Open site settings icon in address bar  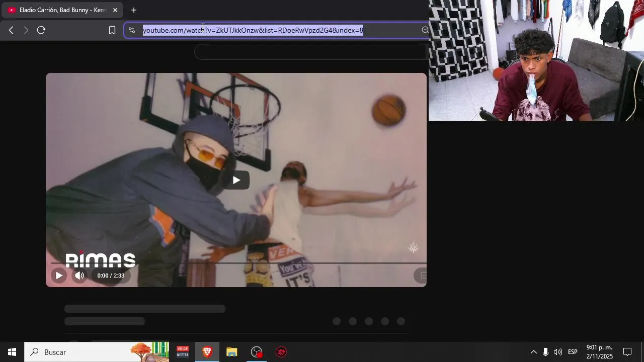click(x=132, y=30)
